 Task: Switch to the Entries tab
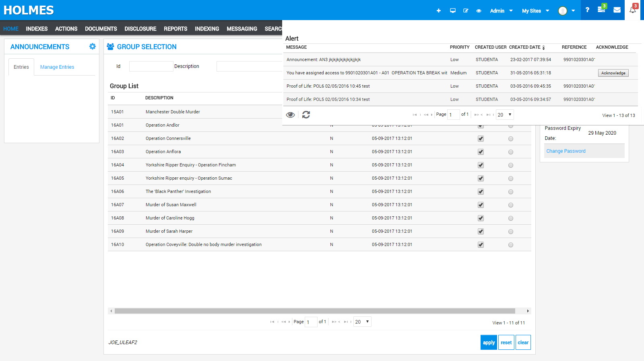21,67
